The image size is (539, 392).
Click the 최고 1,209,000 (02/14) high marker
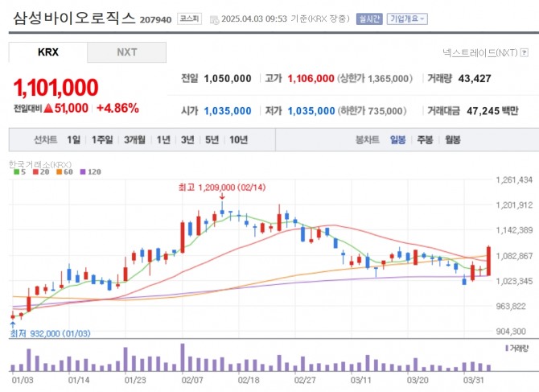click(x=222, y=188)
